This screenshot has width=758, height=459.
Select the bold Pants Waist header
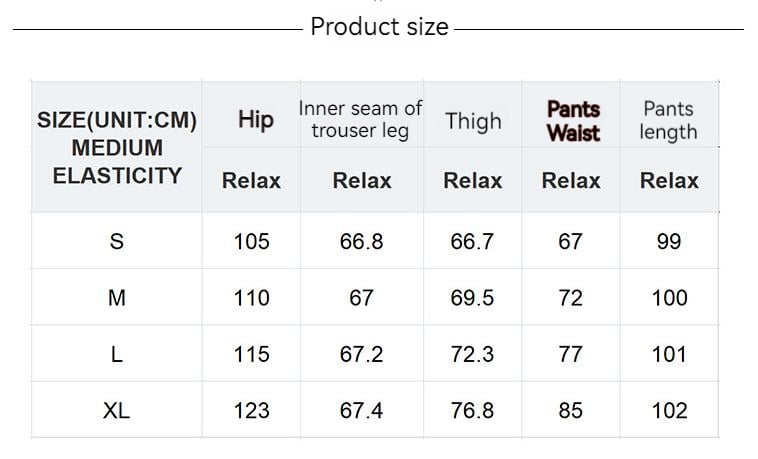pyautogui.click(x=573, y=121)
